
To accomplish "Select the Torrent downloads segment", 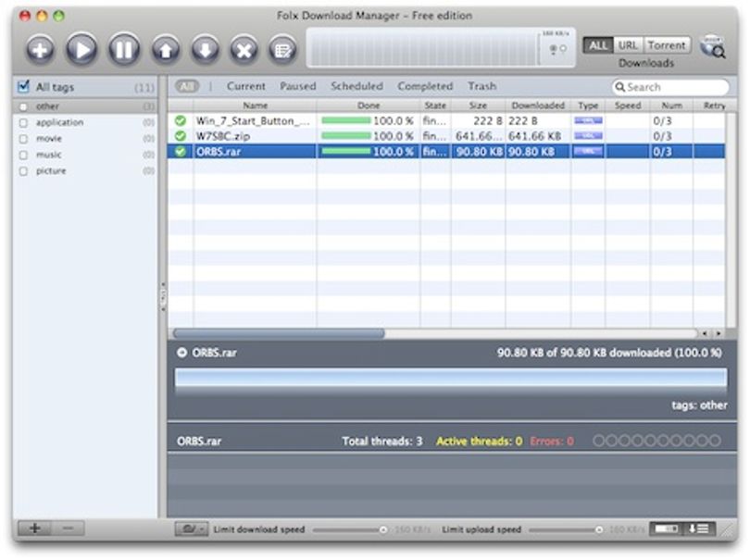I will (x=667, y=45).
